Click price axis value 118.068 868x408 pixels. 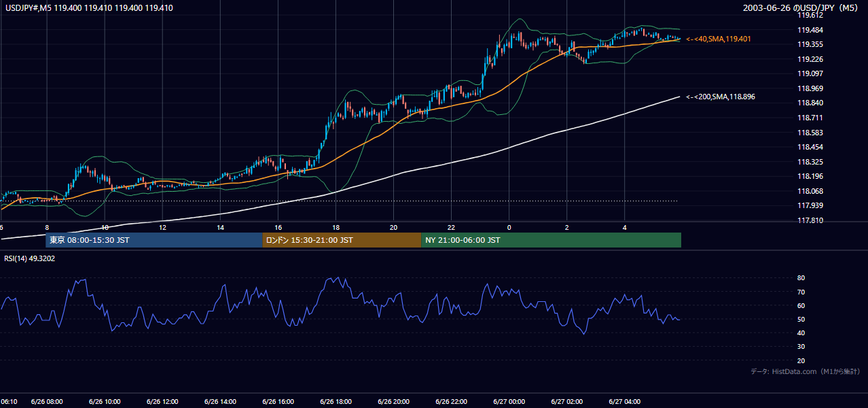click(x=811, y=191)
